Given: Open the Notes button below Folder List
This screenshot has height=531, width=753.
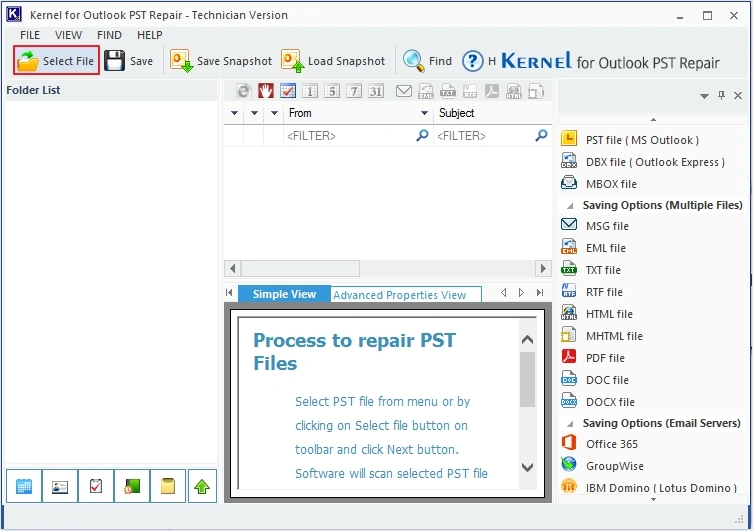Looking at the screenshot, I should tap(168, 486).
